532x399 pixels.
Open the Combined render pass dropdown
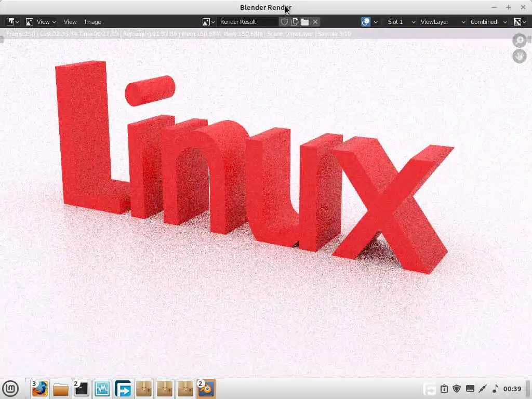tap(488, 22)
